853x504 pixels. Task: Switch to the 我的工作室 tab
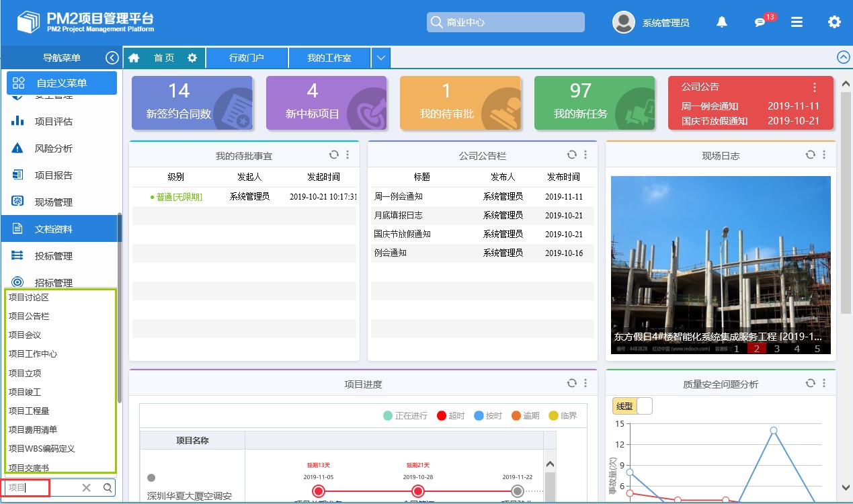[329, 58]
